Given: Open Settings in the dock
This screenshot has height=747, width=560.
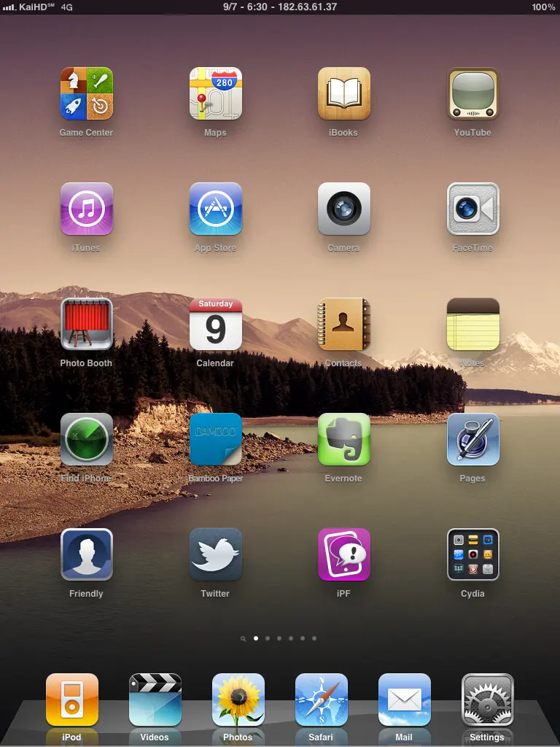Looking at the screenshot, I should pos(487,700).
